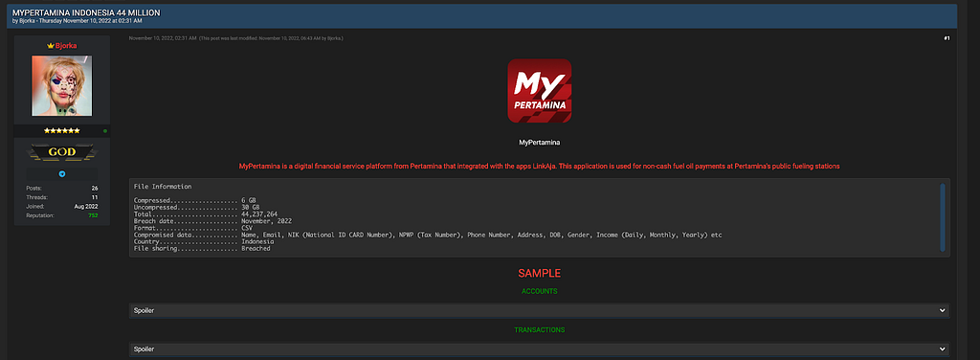Click the 'Threads: 11' stat
Image resolution: width=980 pixels, height=360 pixels.
(x=62, y=197)
